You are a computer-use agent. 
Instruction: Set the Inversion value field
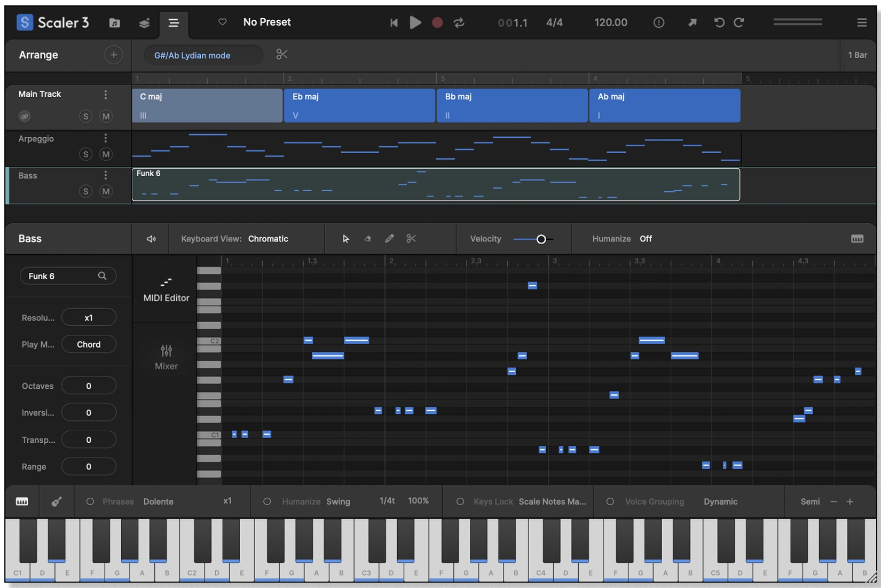tap(89, 413)
